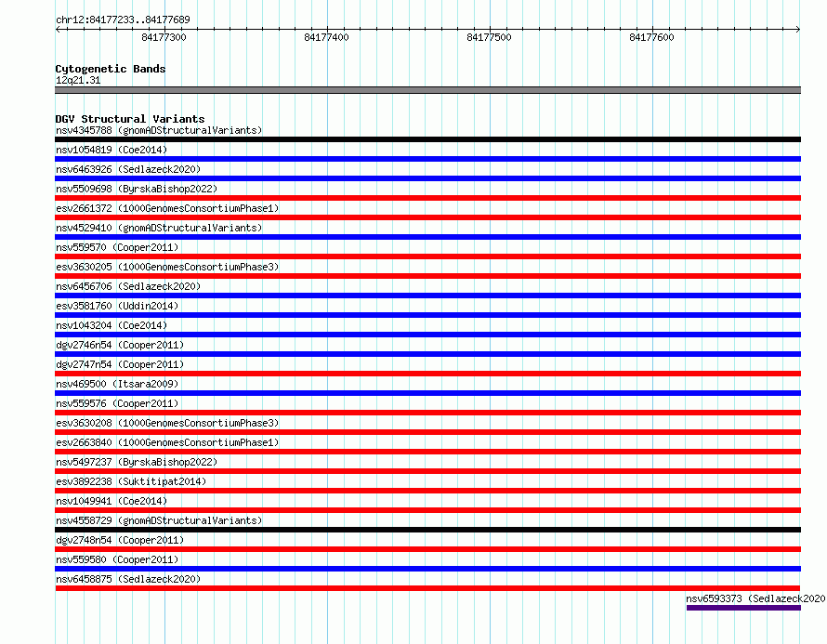Click the blue bar under nsv559580
This screenshot has height=644, width=827.
(427, 569)
